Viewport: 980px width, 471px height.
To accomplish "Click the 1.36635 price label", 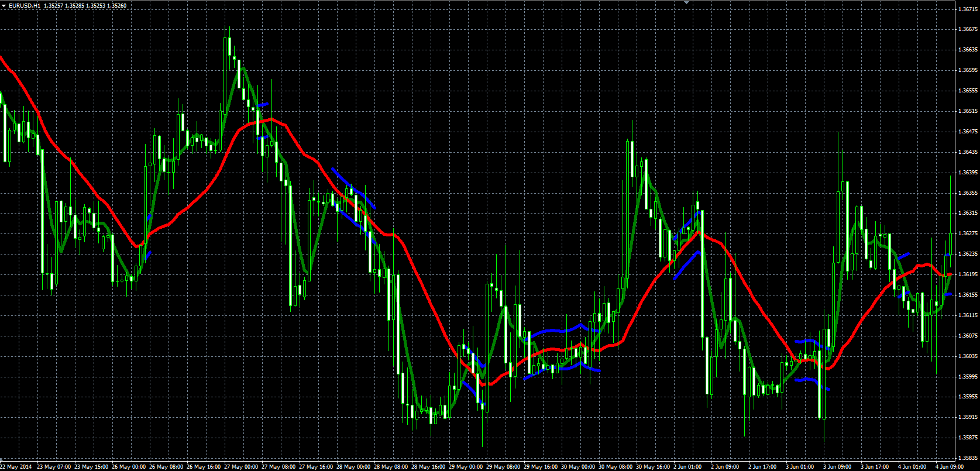I will pyautogui.click(x=968, y=50).
